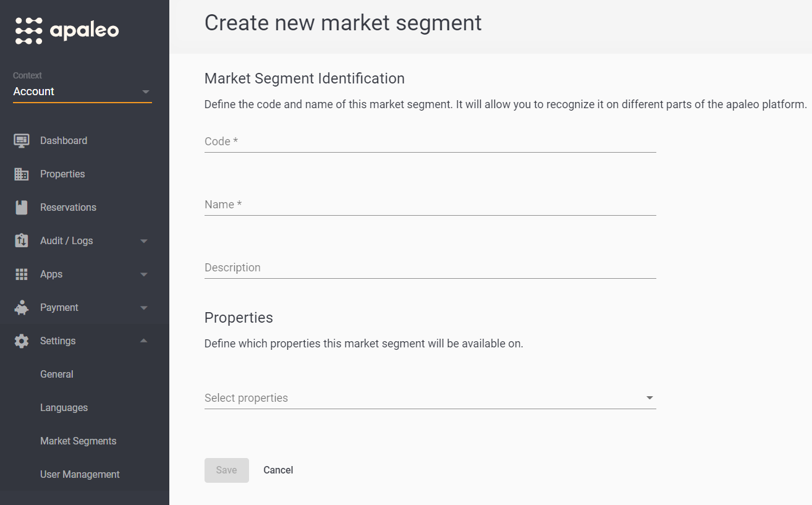Click the Market Segment Identification heading

click(x=305, y=79)
